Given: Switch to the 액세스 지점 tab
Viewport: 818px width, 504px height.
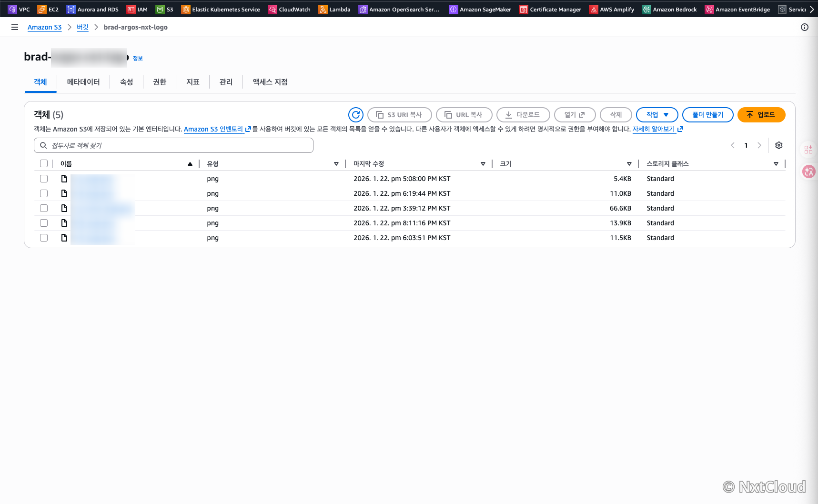Looking at the screenshot, I should point(270,82).
